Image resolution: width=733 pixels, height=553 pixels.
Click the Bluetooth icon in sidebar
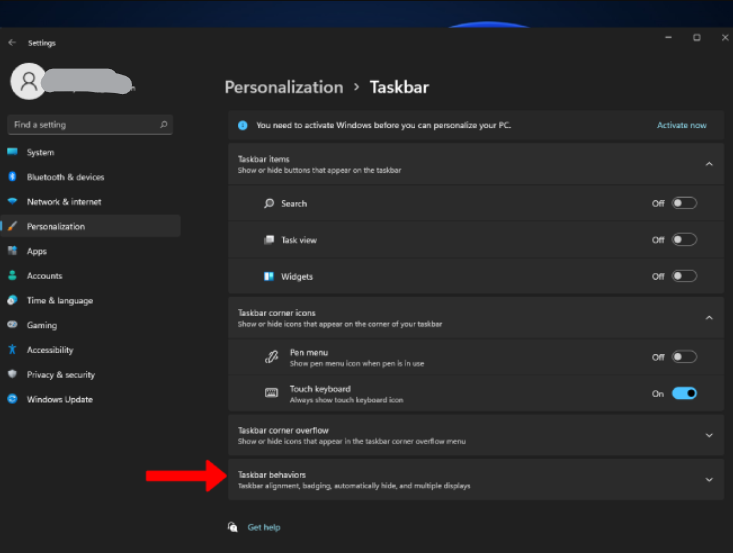(13, 176)
